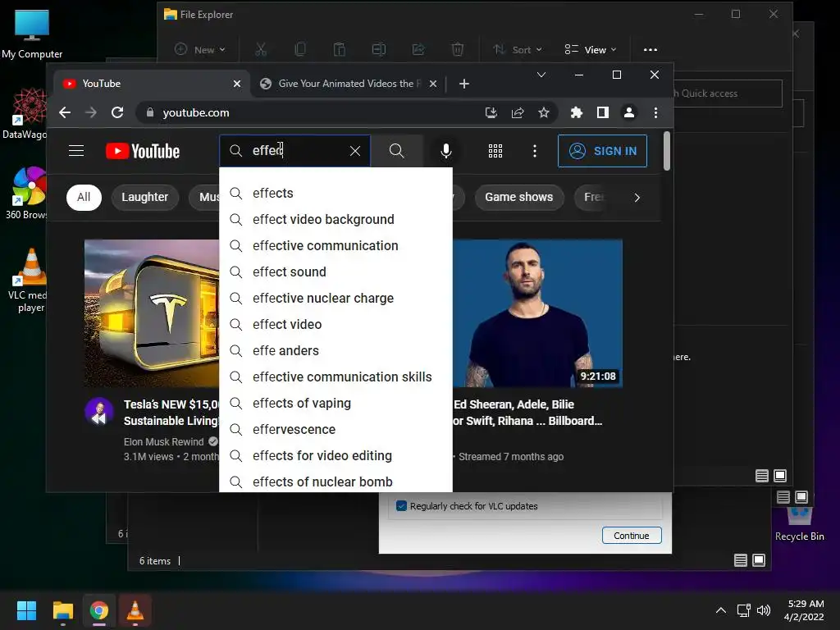Click the VLC taskbar icon
840x630 pixels.
[135, 610]
